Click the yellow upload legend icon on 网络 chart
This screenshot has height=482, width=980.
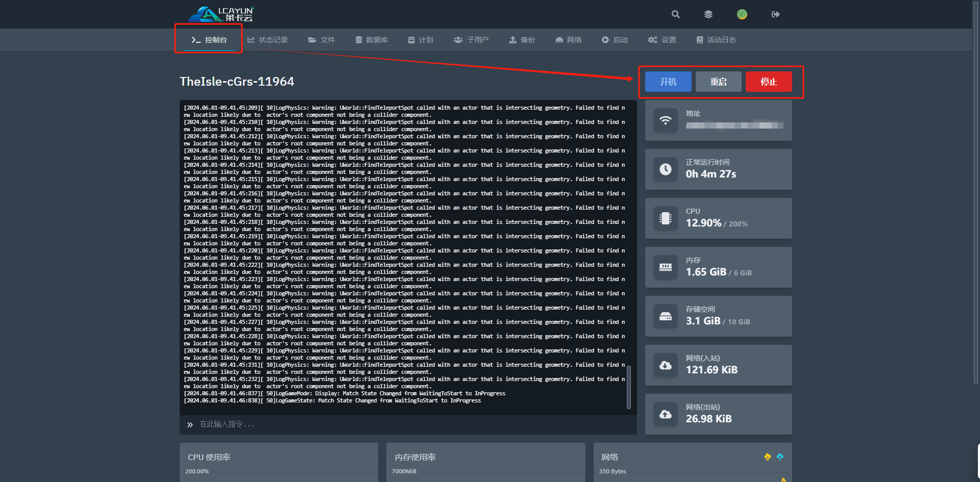[767, 457]
